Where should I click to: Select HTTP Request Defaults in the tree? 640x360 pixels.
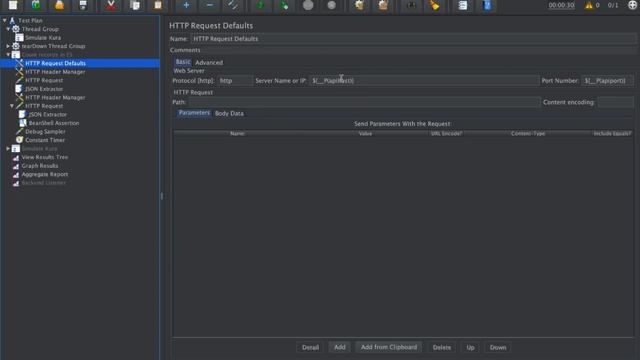(55, 63)
